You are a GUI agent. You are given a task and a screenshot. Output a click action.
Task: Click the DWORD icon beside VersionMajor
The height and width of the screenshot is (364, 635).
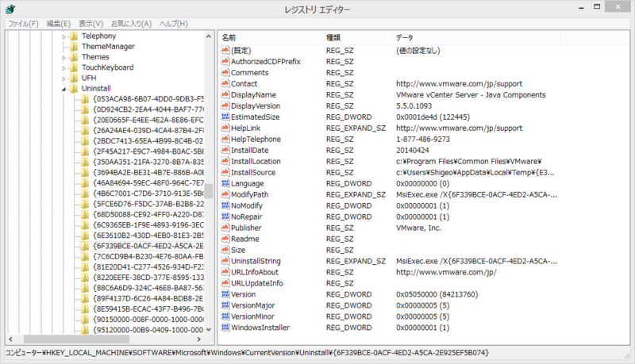point(225,305)
